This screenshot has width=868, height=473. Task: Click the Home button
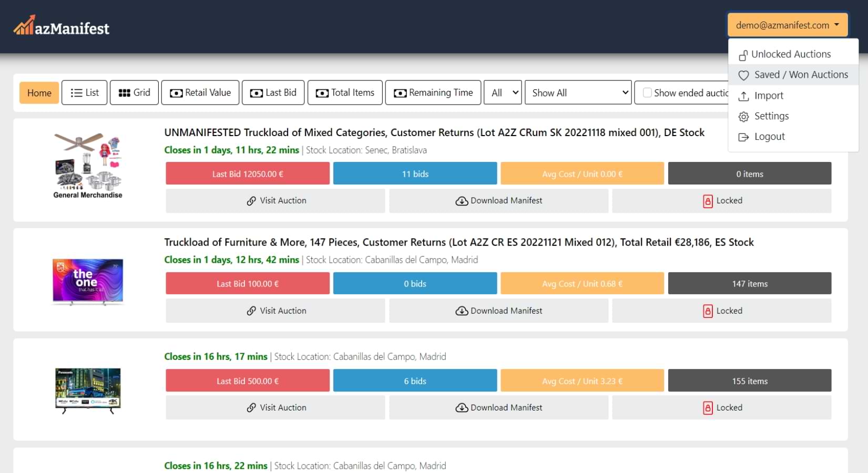39,93
